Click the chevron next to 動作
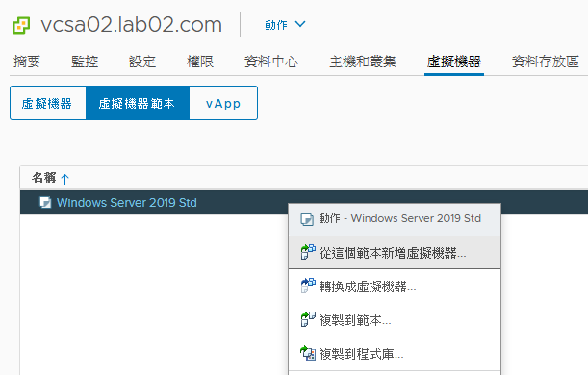The width and height of the screenshot is (588, 375). coord(300,24)
